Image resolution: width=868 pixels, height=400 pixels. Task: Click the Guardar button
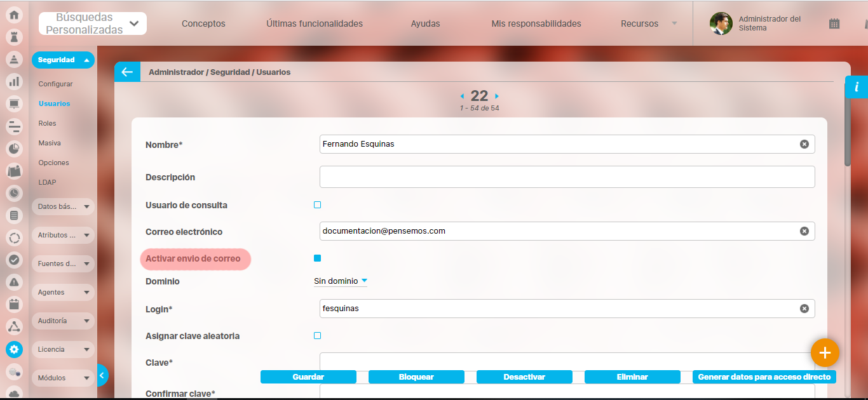click(308, 377)
